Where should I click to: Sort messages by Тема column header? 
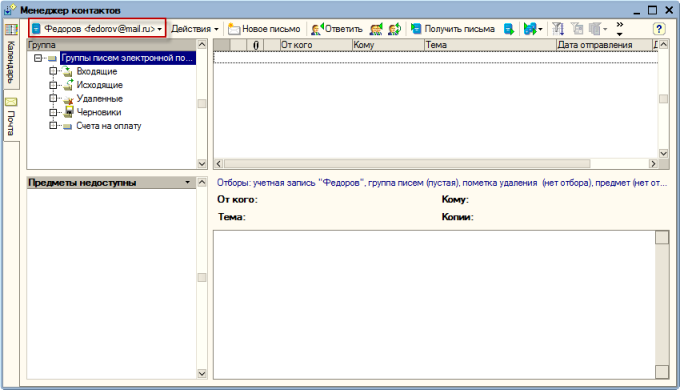coord(490,45)
